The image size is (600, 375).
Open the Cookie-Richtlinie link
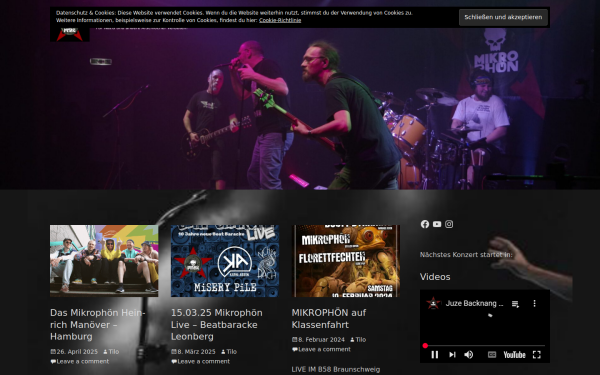pyautogui.click(x=280, y=20)
